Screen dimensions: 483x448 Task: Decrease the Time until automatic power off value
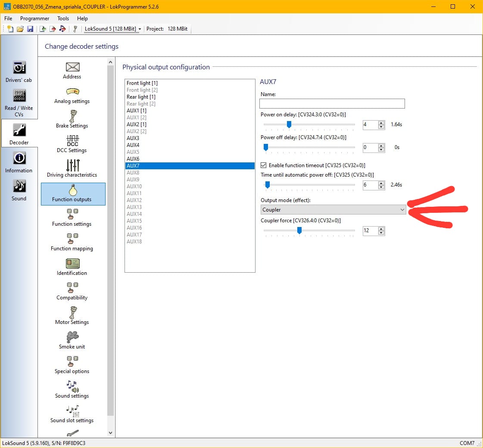(381, 187)
